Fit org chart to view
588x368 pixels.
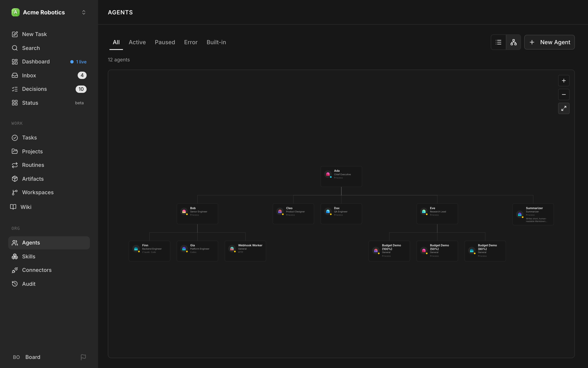pyautogui.click(x=564, y=109)
